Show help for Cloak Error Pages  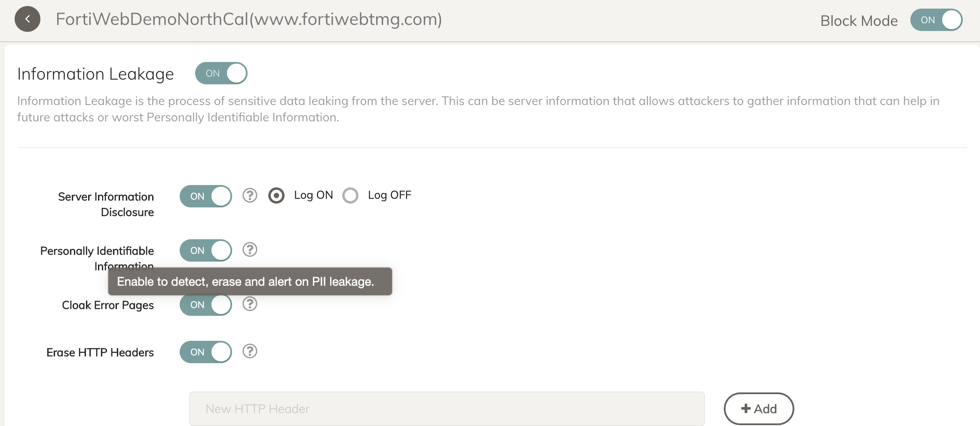[250, 304]
